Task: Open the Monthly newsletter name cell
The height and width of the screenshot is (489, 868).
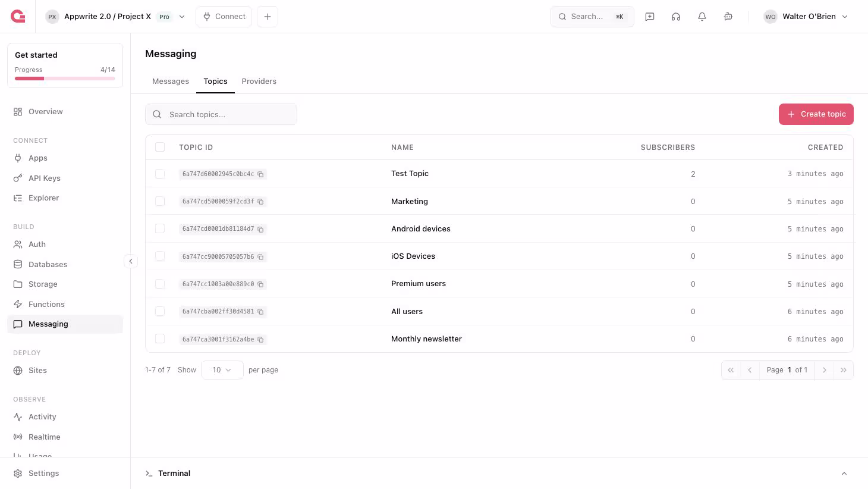Action: (x=426, y=339)
